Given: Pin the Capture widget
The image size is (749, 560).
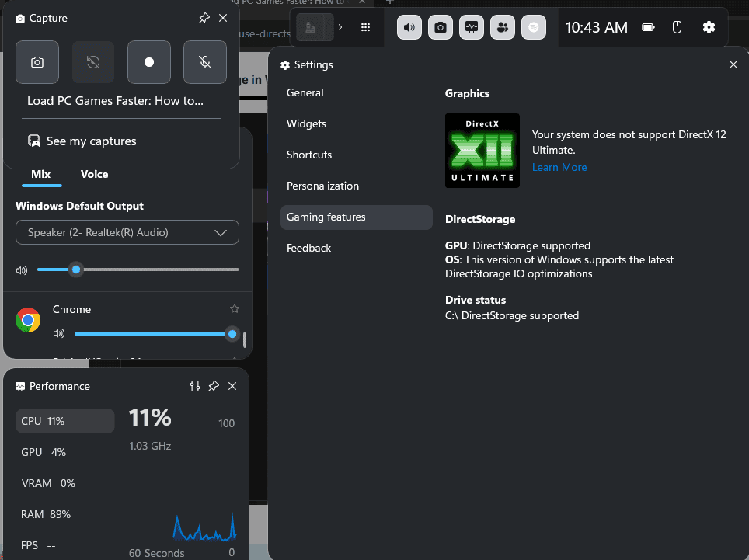Looking at the screenshot, I should pyautogui.click(x=204, y=18).
